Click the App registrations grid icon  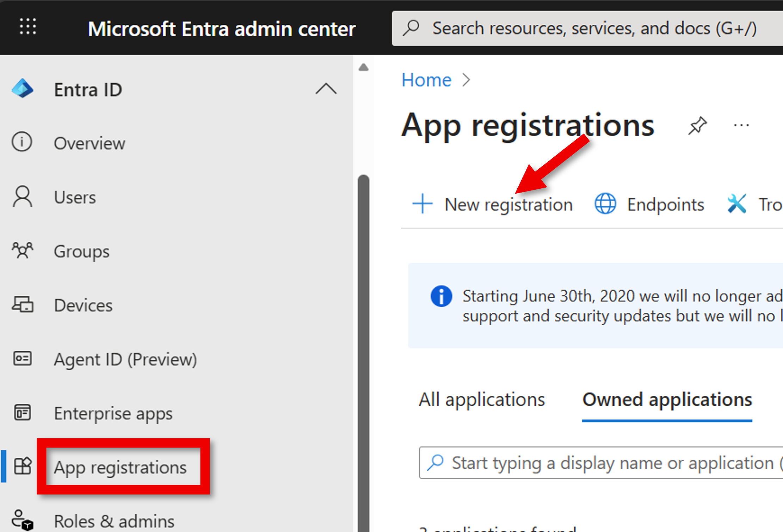[x=23, y=466]
